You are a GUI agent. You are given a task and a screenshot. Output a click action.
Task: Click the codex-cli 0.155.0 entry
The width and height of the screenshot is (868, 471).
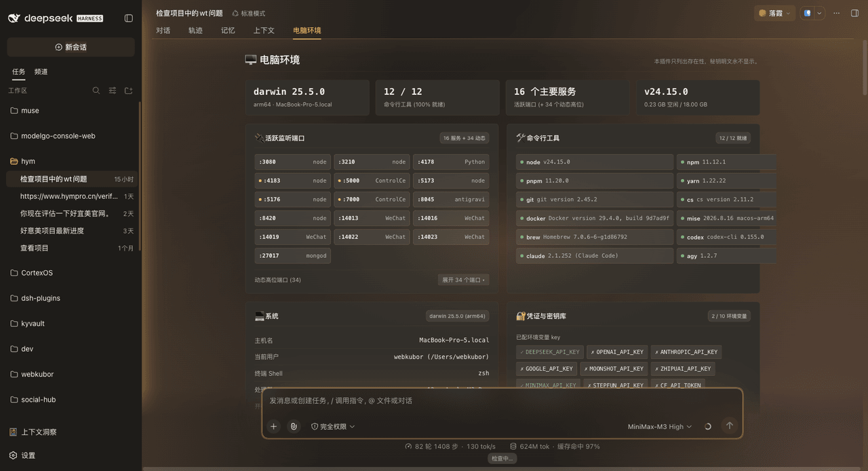(x=727, y=237)
